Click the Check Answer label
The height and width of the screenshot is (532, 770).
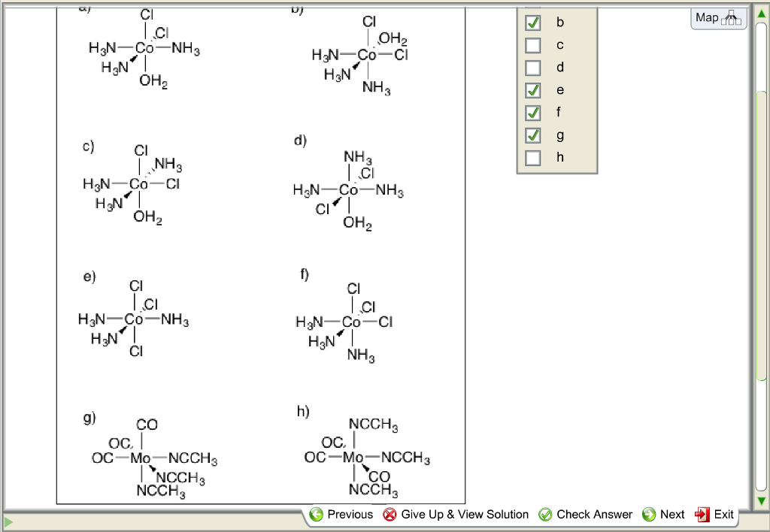coord(593,515)
